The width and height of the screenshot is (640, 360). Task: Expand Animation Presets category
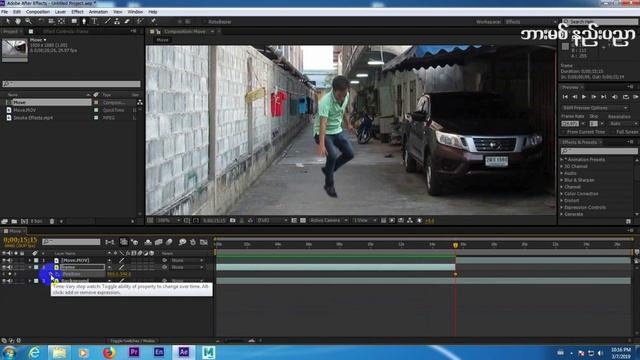tap(562, 160)
